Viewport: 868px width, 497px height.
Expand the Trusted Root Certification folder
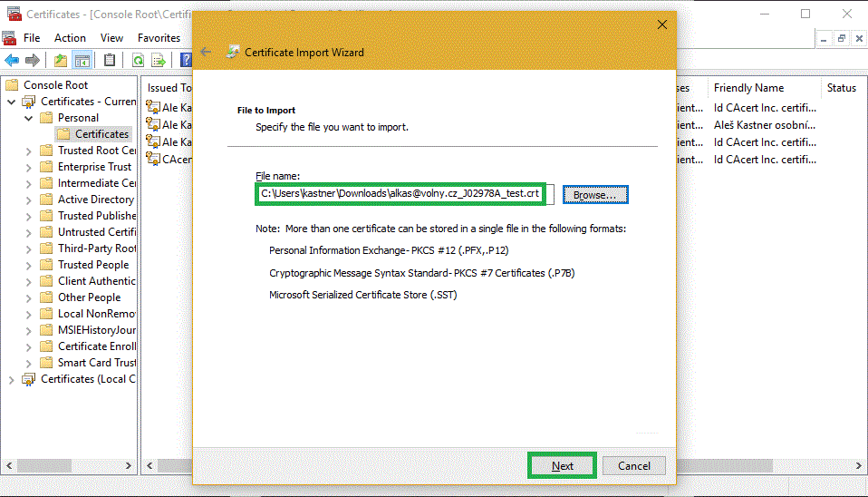coord(28,151)
